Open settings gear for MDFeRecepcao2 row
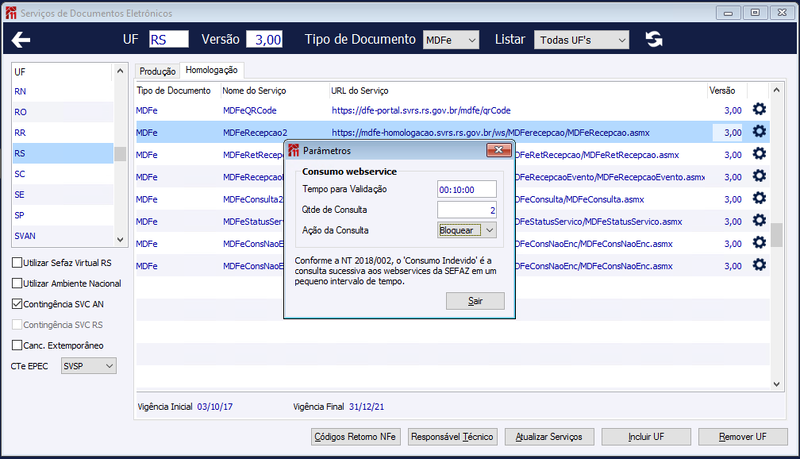800x459 pixels. (759, 132)
